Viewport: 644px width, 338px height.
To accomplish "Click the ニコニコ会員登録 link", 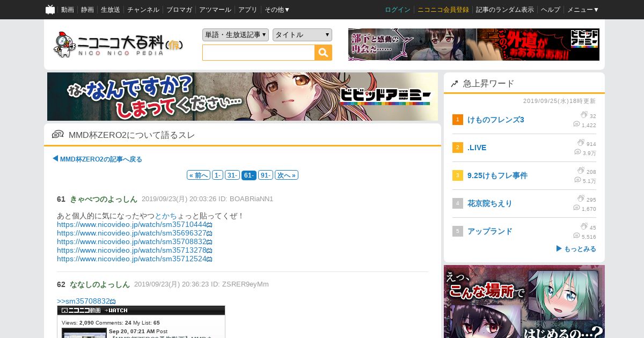I will click(443, 10).
